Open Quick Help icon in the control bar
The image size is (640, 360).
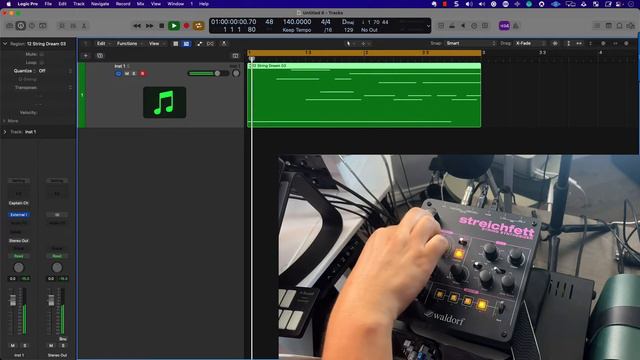click(32, 26)
